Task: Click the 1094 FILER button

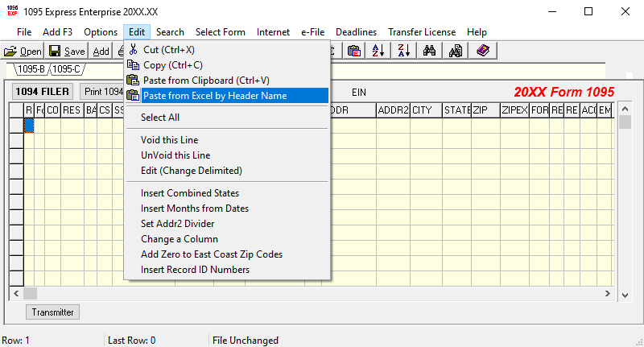Action: 43,91
